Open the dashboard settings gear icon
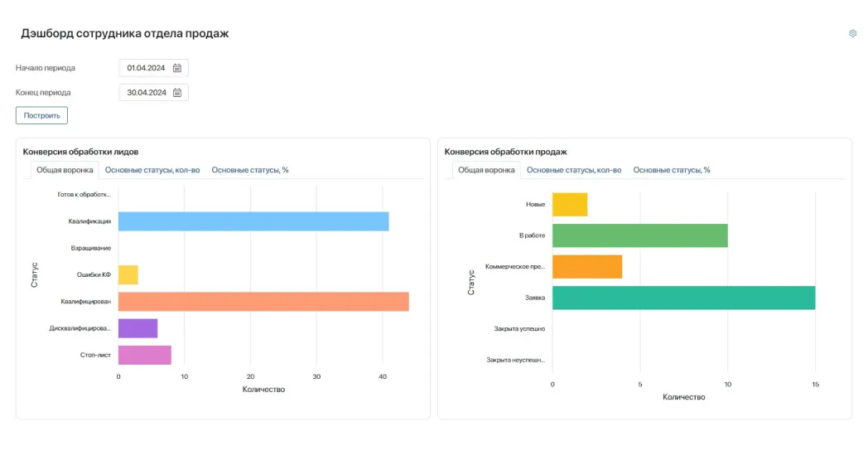 (x=852, y=33)
